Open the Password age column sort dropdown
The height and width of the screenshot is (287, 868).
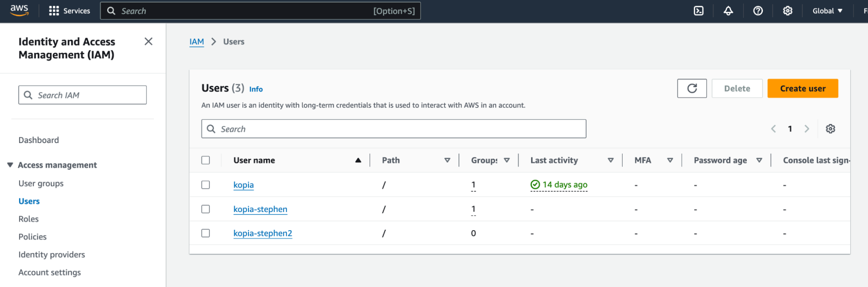click(759, 160)
